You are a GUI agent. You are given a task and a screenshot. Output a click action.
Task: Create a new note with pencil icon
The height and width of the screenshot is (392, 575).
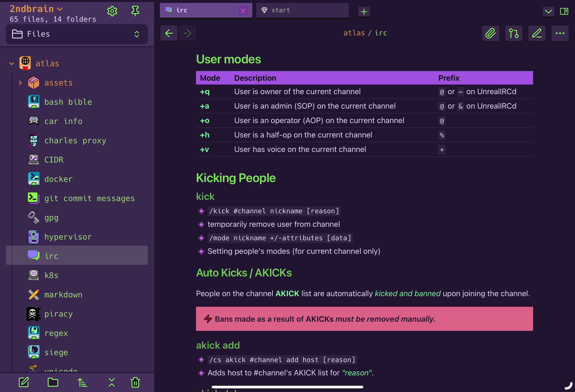pos(24,382)
